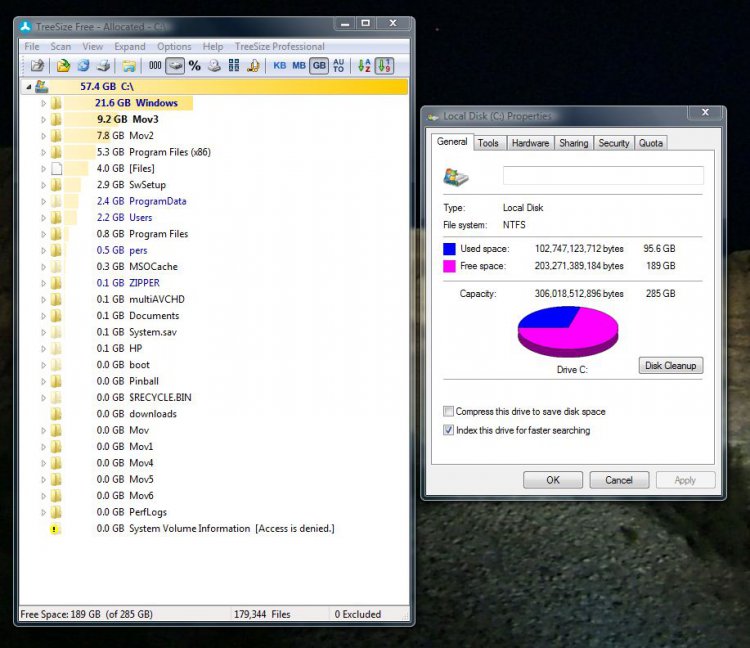The image size is (750, 648).
Task: Click the warning icon beside System Volume Information
Action: pyautogui.click(x=54, y=529)
